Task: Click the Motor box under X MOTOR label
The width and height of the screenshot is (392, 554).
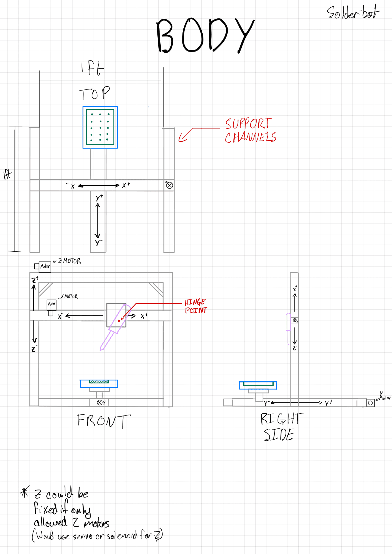Action: click(x=51, y=305)
